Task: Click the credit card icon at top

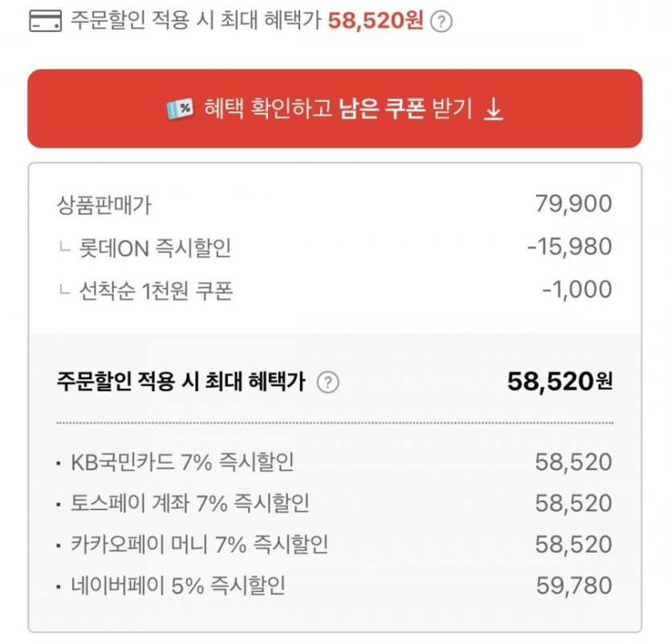Action: tap(45, 22)
